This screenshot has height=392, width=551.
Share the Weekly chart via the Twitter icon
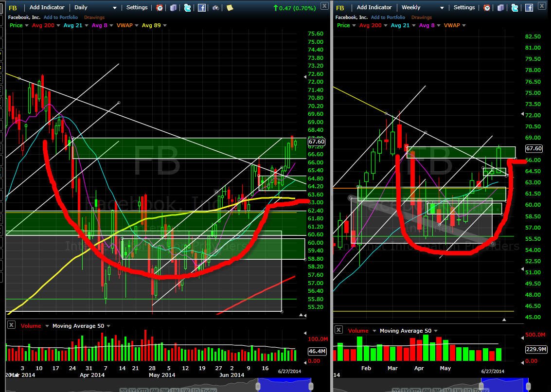(x=515, y=7)
